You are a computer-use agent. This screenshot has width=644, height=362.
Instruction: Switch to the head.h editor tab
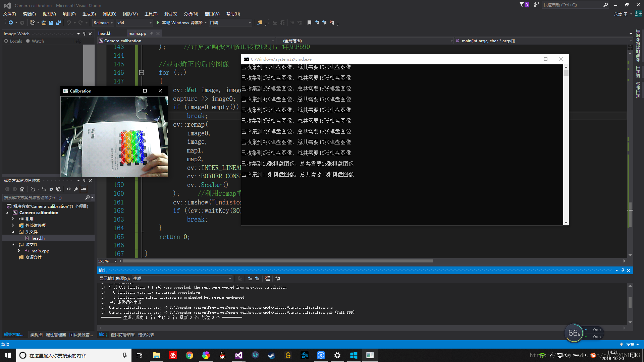point(105,33)
